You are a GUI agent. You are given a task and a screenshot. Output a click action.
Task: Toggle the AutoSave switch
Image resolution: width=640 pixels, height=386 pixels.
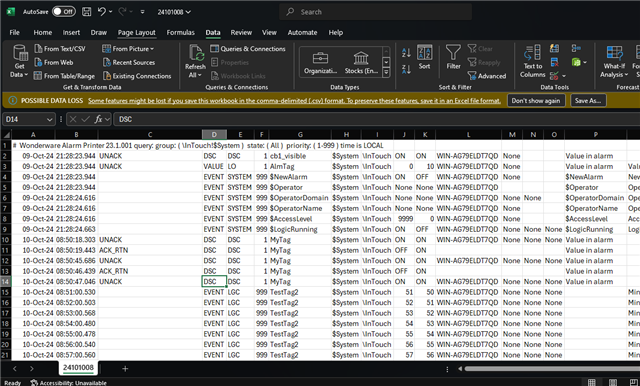(64, 11)
